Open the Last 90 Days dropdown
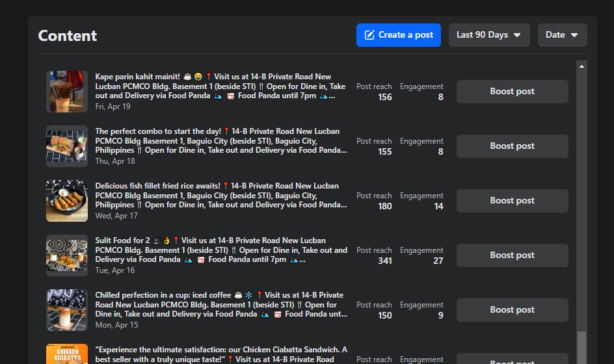 click(489, 35)
